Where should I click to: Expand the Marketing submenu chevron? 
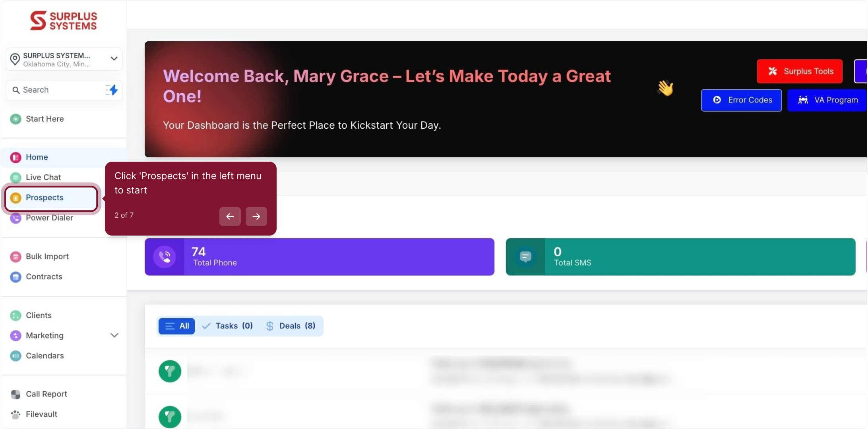pyautogui.click(x=114, y=335)
